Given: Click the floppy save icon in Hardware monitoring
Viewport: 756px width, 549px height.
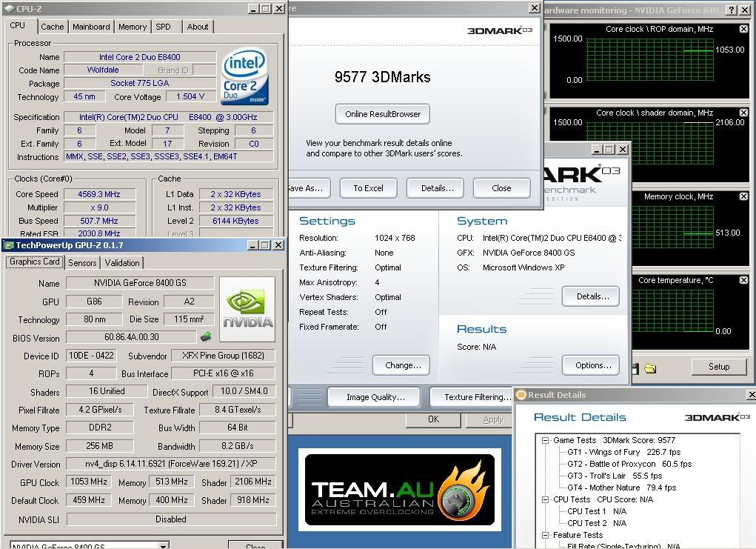Looking at the screenshot, I should [635, 368].
